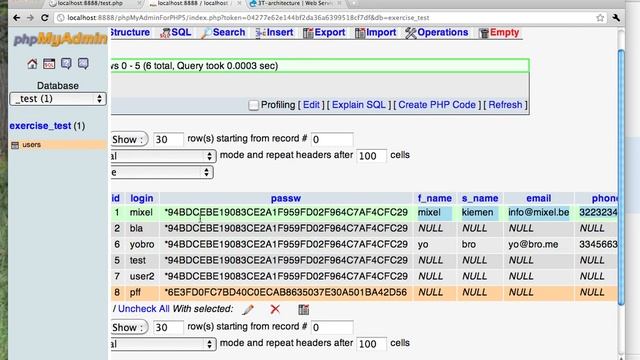Switch to the localhost:8888/test.php browser tab
This screenshot has width=640, height=360.
90,3
